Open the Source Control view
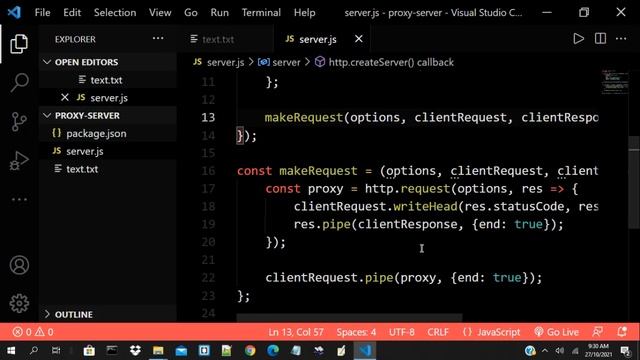The image size is (640, 360). pos(19,122)
